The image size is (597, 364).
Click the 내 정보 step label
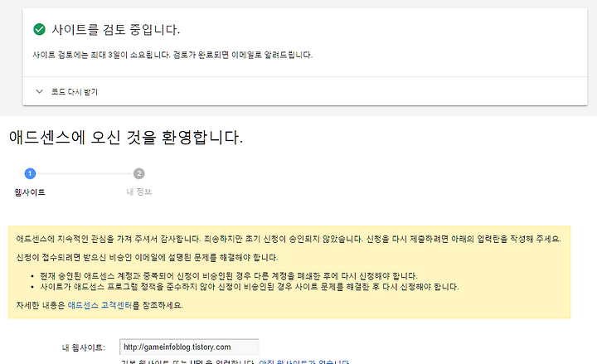pyautogui.click(x=139, y=192)
